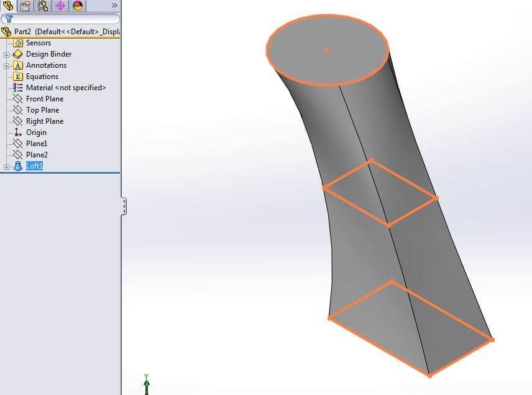Open the ConfigurationManager tab

pyautogui.click(x=43, y=6)
